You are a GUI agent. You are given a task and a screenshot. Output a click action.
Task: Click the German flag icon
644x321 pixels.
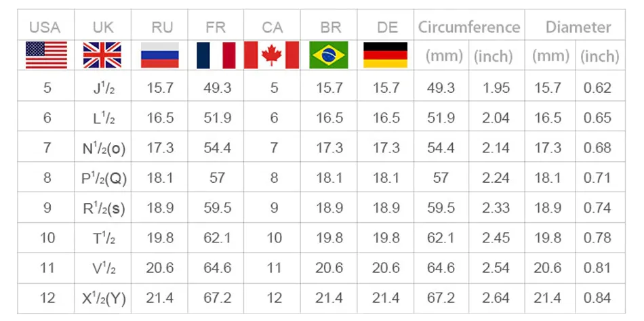pos(385,55)
